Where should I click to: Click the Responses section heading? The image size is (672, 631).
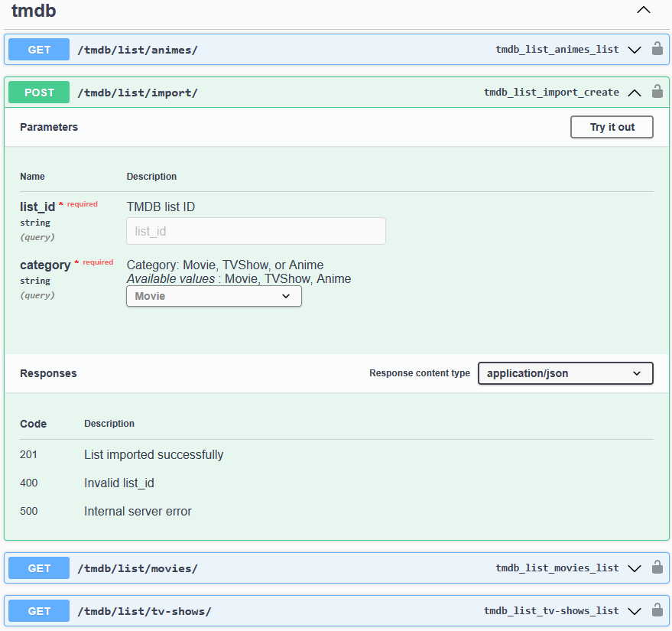click(48, 373)
